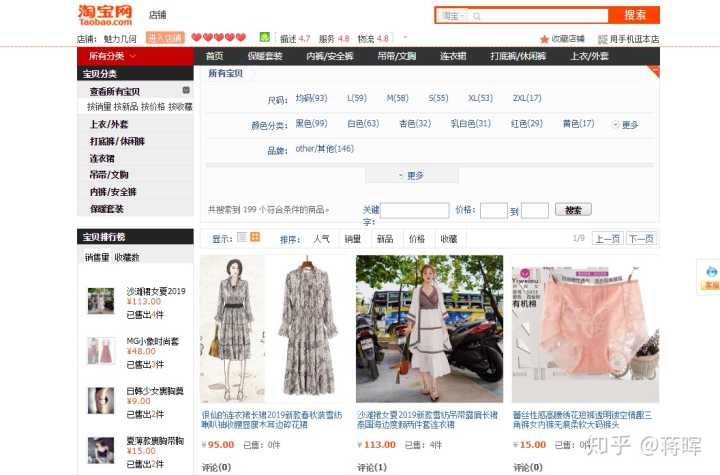Click the 收藏店铺 star icon
The width and height of the screenshot is (720, 475).
point(543,39)
